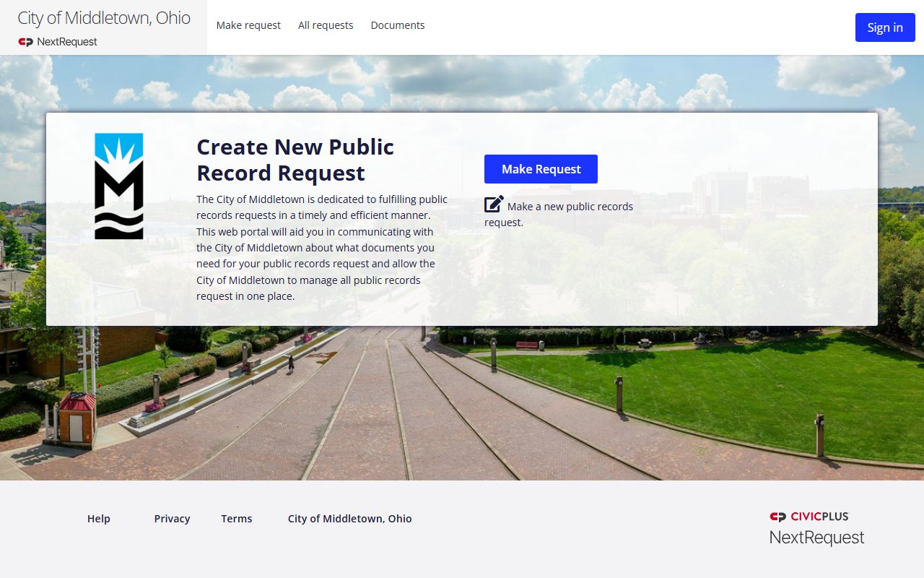
Task: Click the City of Middletown, Ohio header title
Action: 104,18
